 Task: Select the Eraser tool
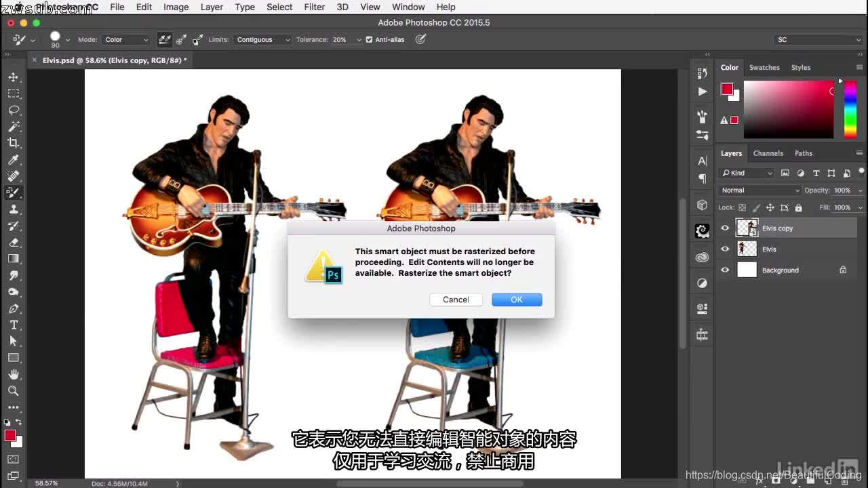14,242
